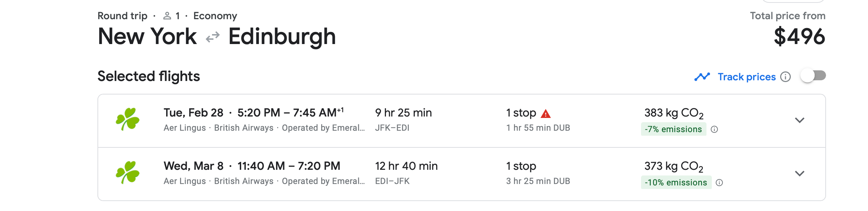Click the -10% emissions badge
Screen dimensions: 868x211
(676, 183)
